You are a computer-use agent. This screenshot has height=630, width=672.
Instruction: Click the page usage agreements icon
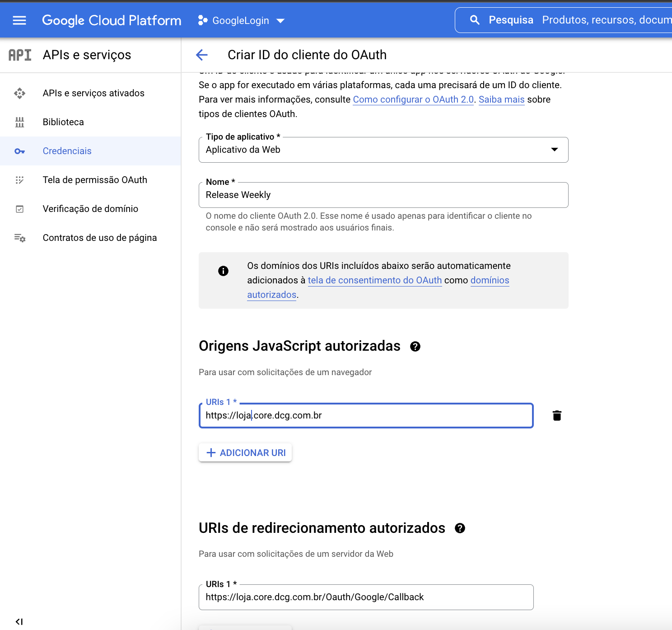click(x=19, y=238)
